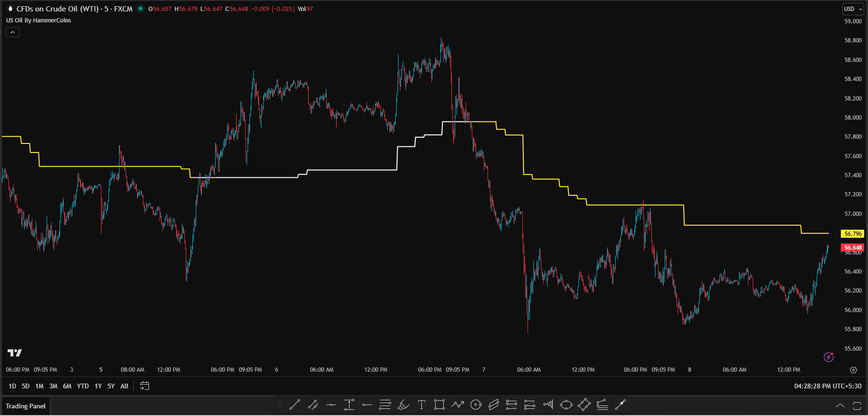This screenshot has height=416, width=868.
Task: Click the 58.000 price axis value
Action: (x=853, y=118)
